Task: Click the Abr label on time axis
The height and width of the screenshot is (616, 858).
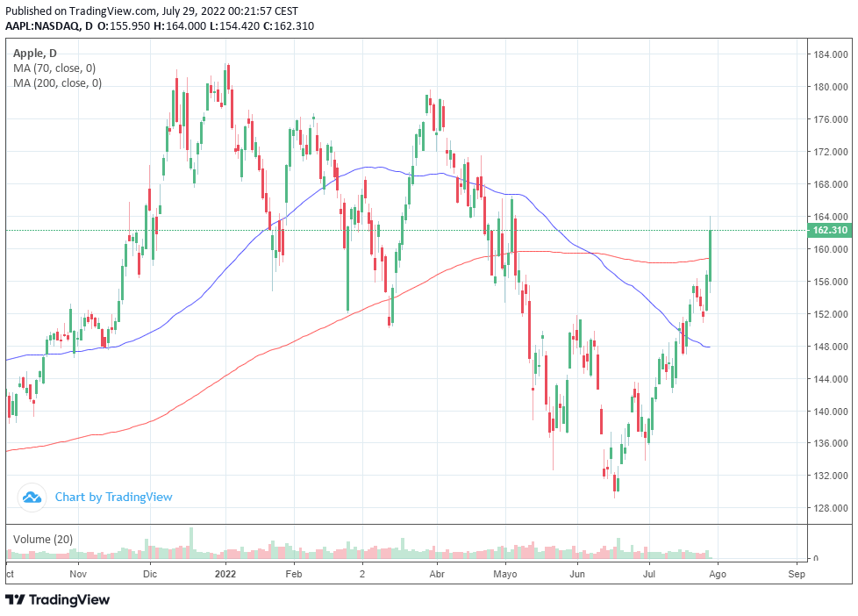Action: coord(437,574)
